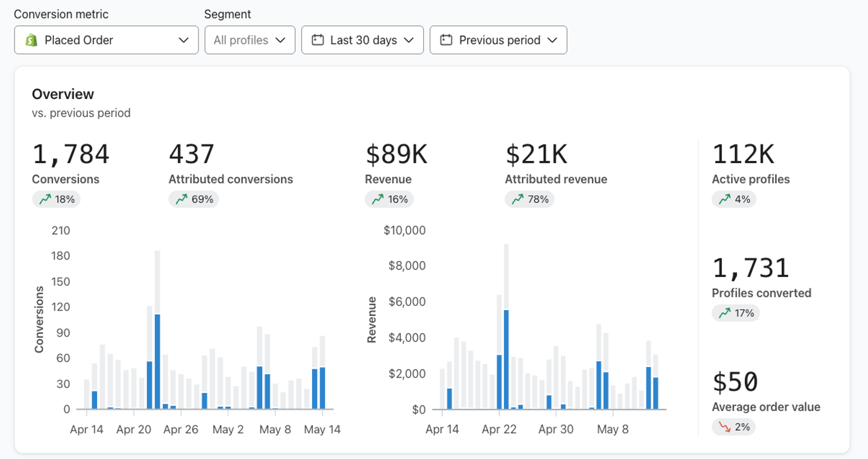This screenshot has height=459, width=868.
Task: Open the All profiles segment dropdown
Action: click(x=250, y=40)
